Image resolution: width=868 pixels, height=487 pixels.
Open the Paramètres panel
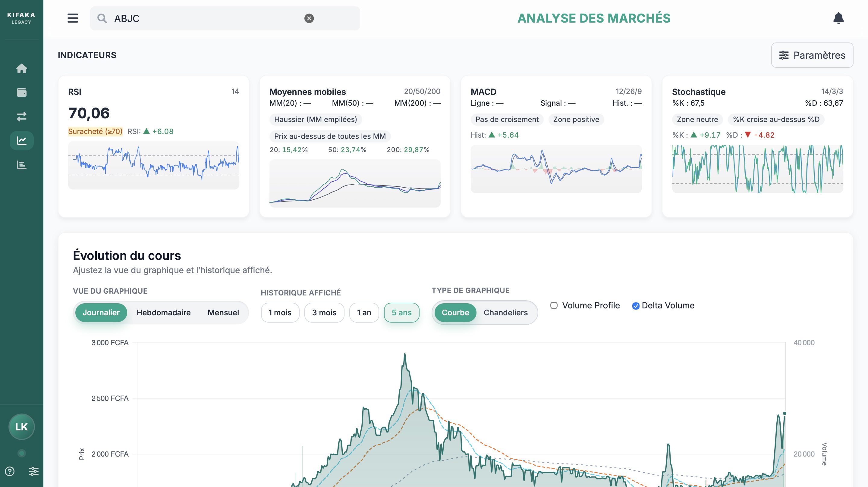[812, 55]
